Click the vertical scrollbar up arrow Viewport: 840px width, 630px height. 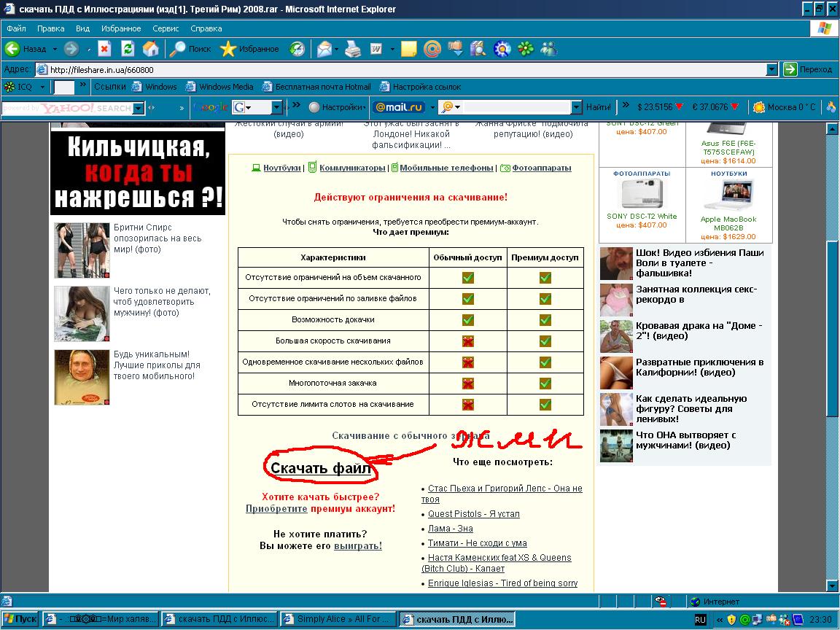pos(832,128)
